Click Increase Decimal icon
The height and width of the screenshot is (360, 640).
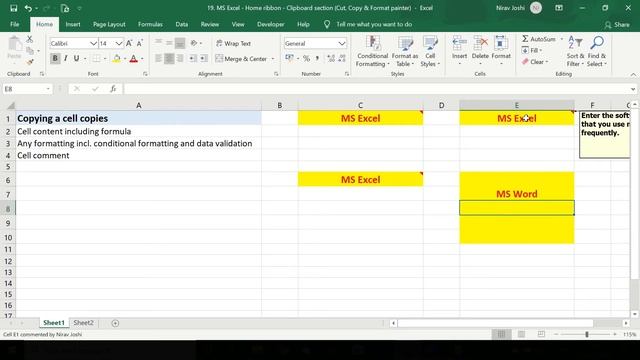pos(331,58)
